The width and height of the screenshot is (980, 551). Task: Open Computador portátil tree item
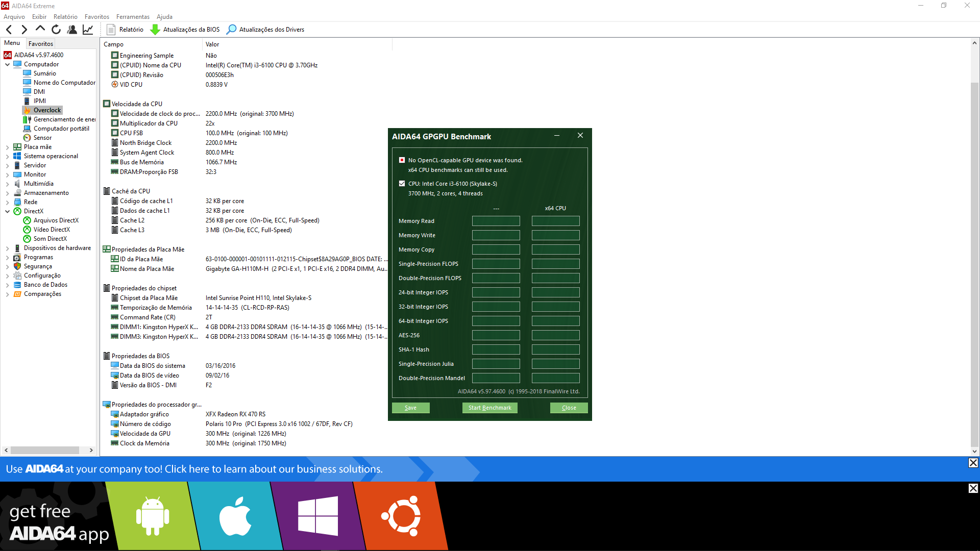(61, 129)
